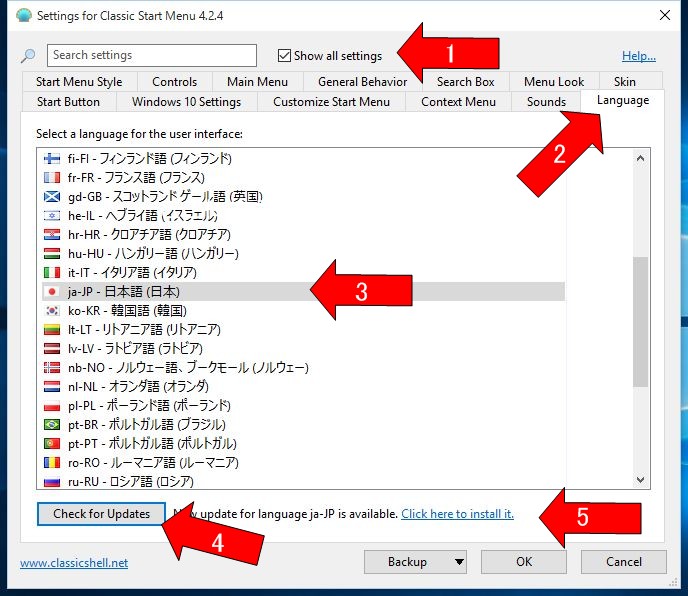The image size is (688, 596).
Task: Select the it-IT イタリア語 language row
Action: click(303, 273)
